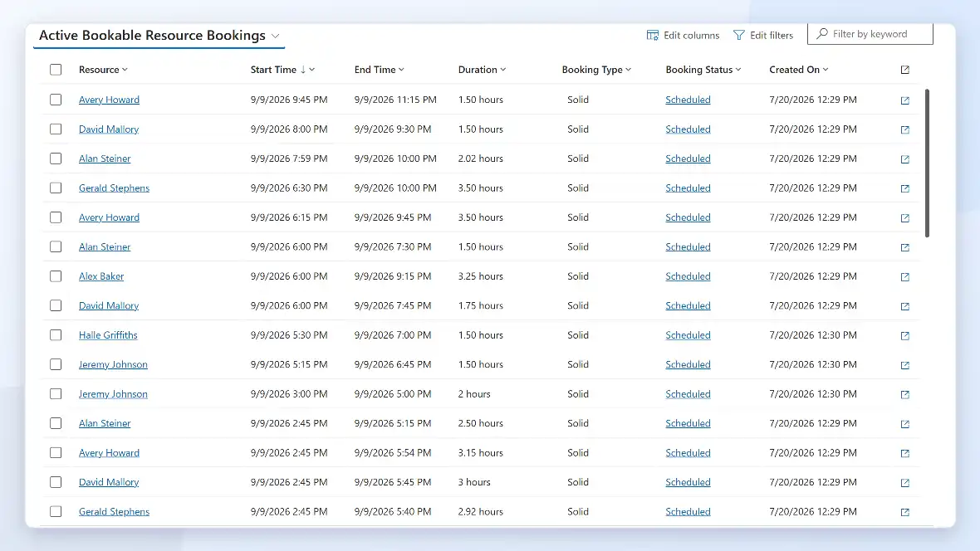Select the checkbox for David Mallory 8:00 PM booking
The image size is (980, 551).
pos(56,129)
